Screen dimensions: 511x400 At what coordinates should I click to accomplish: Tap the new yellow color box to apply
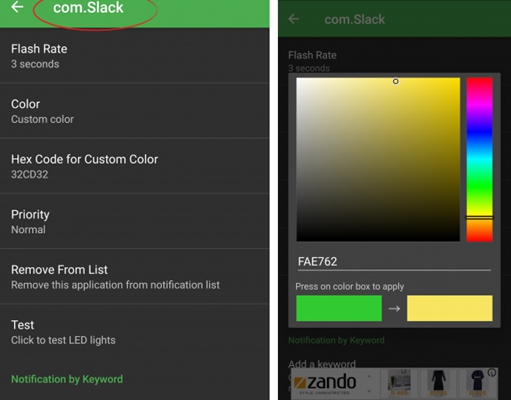(450, 308)
